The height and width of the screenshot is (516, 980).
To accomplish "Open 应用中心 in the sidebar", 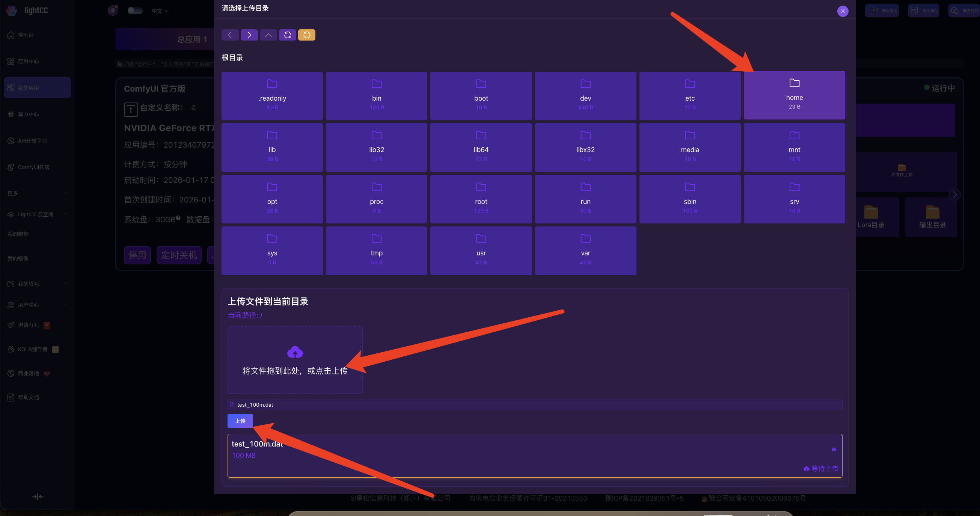I will tap(28, 61).
